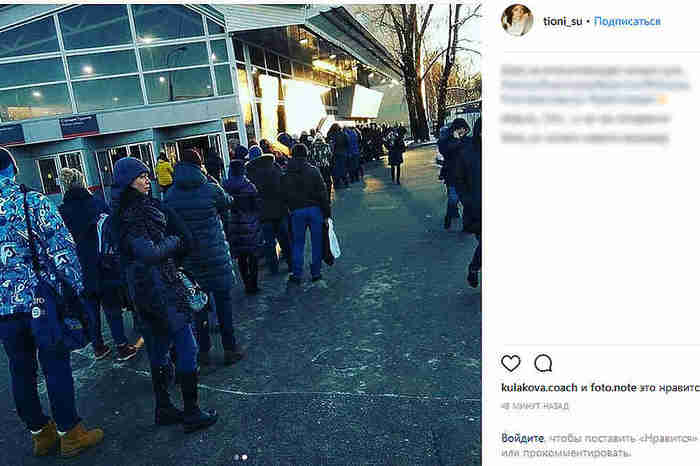Open the blurred blue hashtag line in caption
This screenshot has width=700, height=466.
click(x=595, y=84)
